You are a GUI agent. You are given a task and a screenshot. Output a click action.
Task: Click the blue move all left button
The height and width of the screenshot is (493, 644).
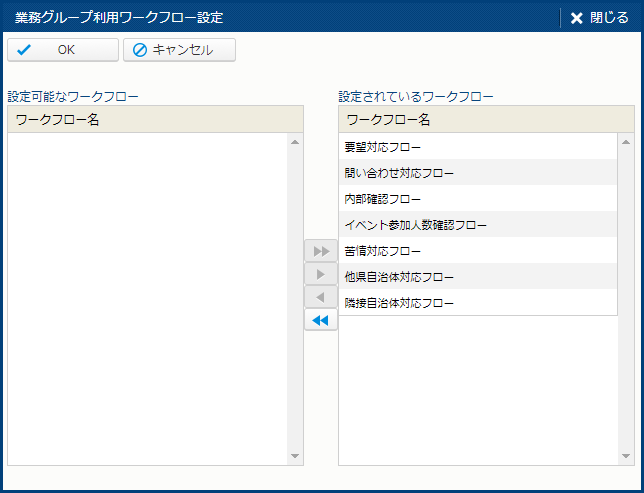[x=320, y=321]
